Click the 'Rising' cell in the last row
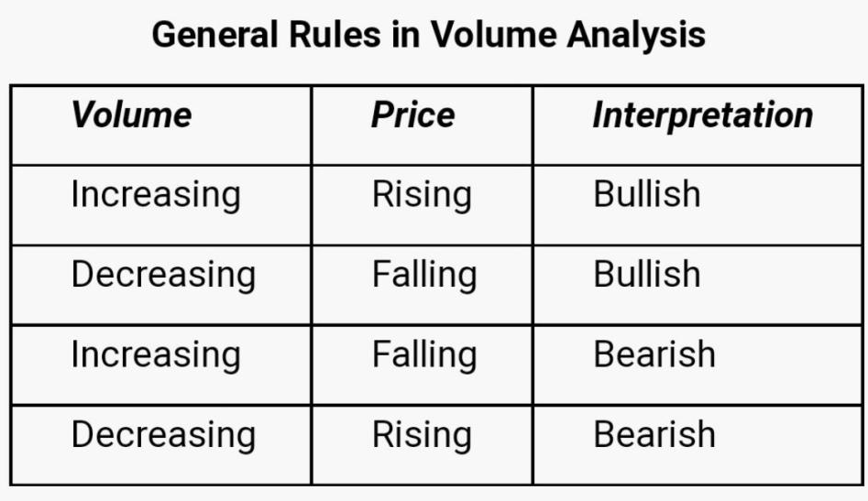Viewport: 868px width, 501px height. 421,435
